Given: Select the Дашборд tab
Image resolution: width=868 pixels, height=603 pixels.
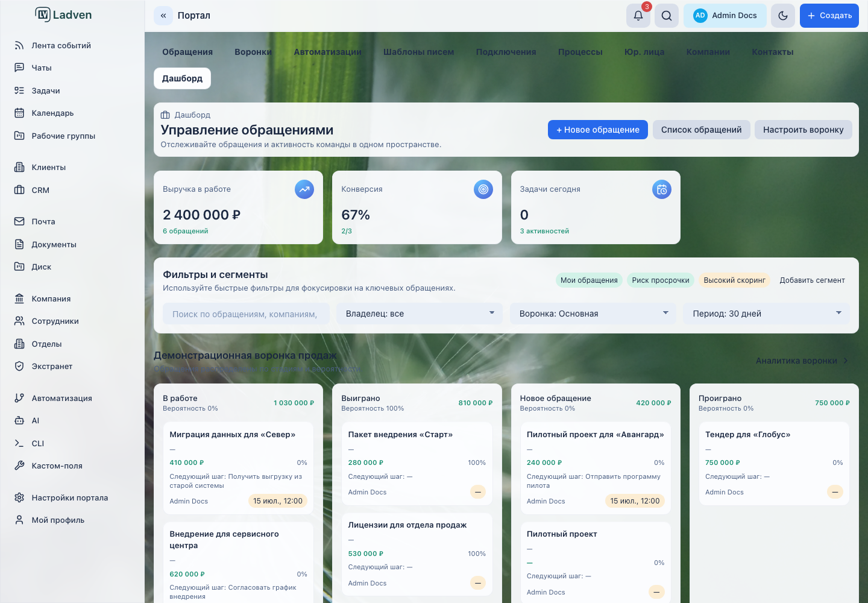Looking at the screenshot, I should pyautogui.click(x=182, y=78).
